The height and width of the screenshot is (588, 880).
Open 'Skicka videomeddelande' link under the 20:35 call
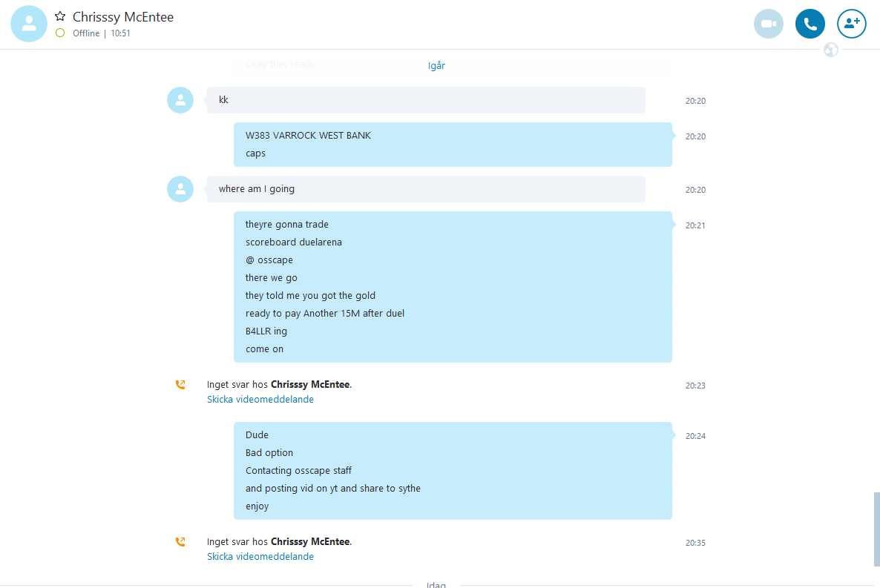tap(260, 557)
